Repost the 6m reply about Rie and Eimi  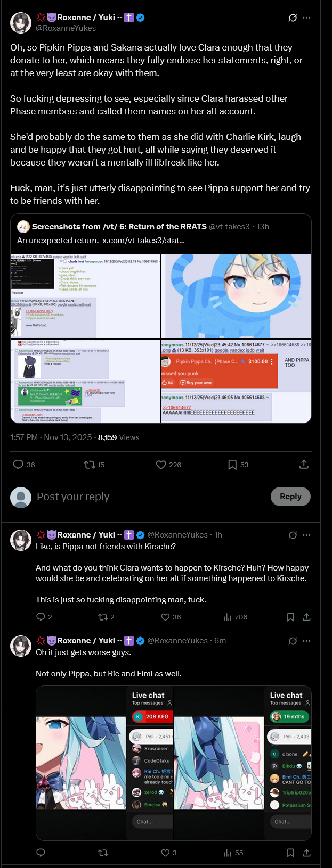pos(103,853)
